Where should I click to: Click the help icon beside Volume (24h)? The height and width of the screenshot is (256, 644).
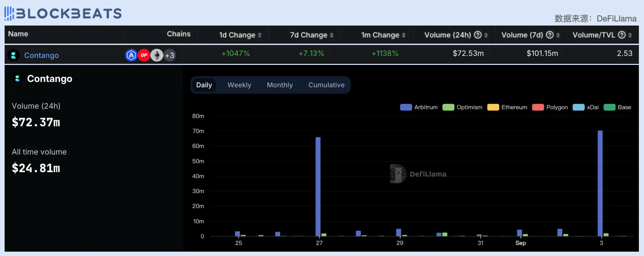(478, 35)
